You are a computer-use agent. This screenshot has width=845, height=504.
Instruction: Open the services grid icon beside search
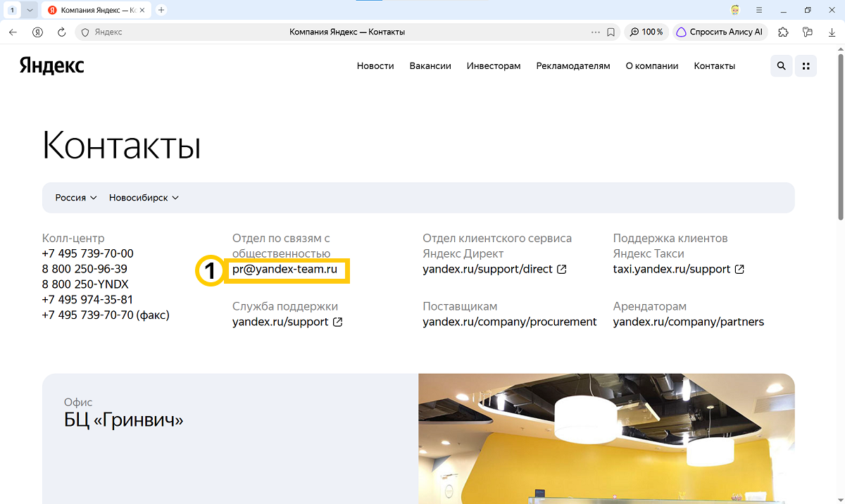click(x=806, y=65)
